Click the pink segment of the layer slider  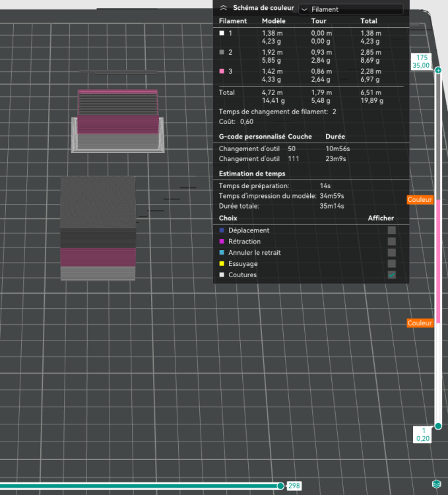(x=438, y=261)
